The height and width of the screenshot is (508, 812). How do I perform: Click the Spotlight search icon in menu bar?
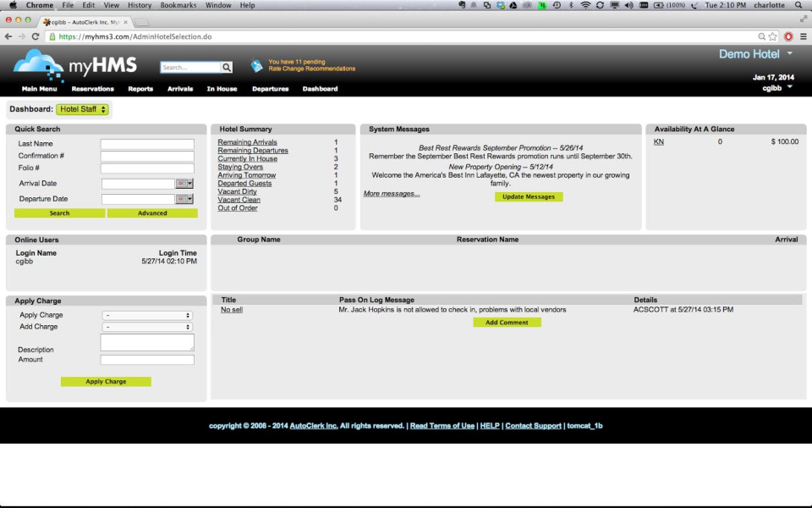pos(798,5)
